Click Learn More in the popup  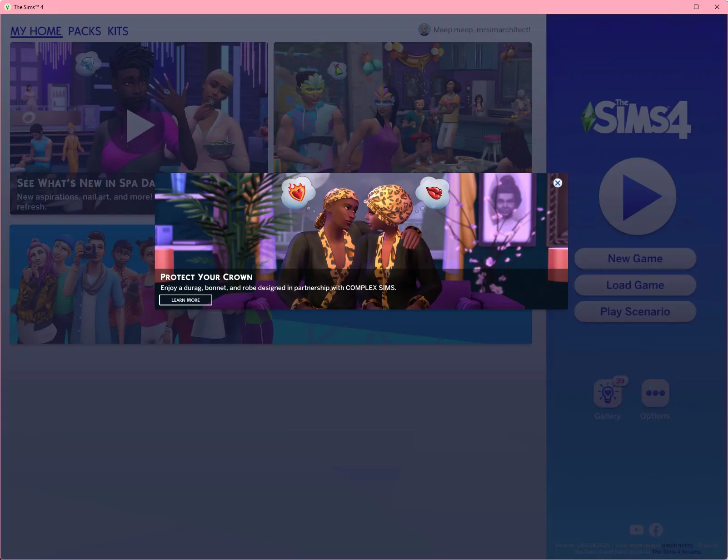[185, 300]
